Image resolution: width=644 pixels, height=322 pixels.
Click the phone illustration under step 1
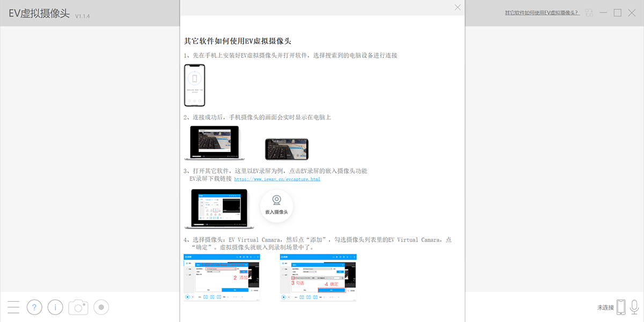194,85
